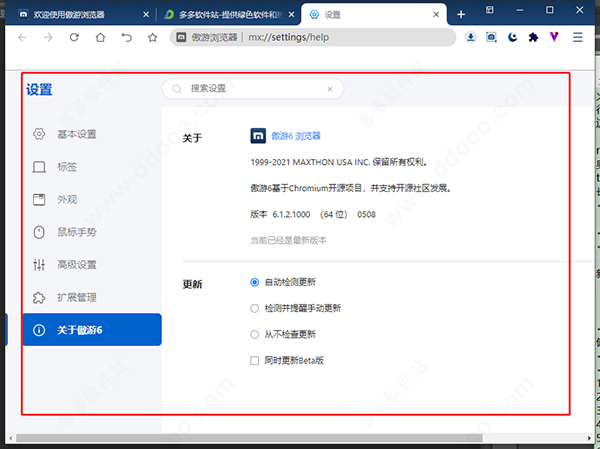The height and width of the screenshot is (449, 600).
Task: Click the horizontal scrollbar right arrow
Action: [589, 438]
